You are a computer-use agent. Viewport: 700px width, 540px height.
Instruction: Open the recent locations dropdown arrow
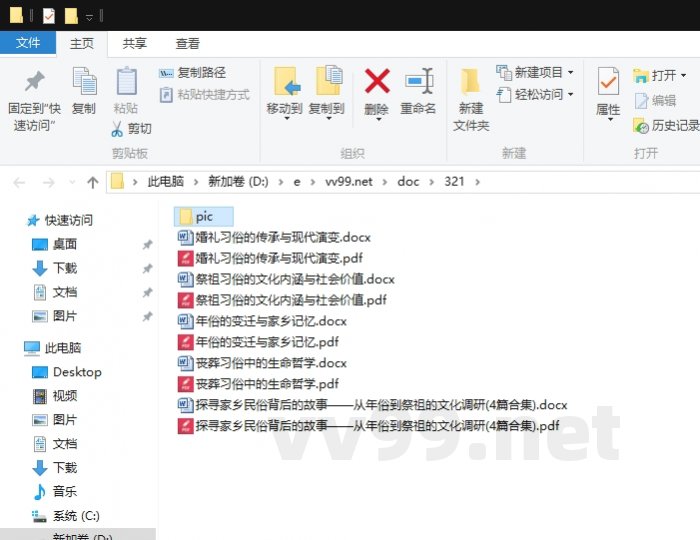(x=72, y=182)
